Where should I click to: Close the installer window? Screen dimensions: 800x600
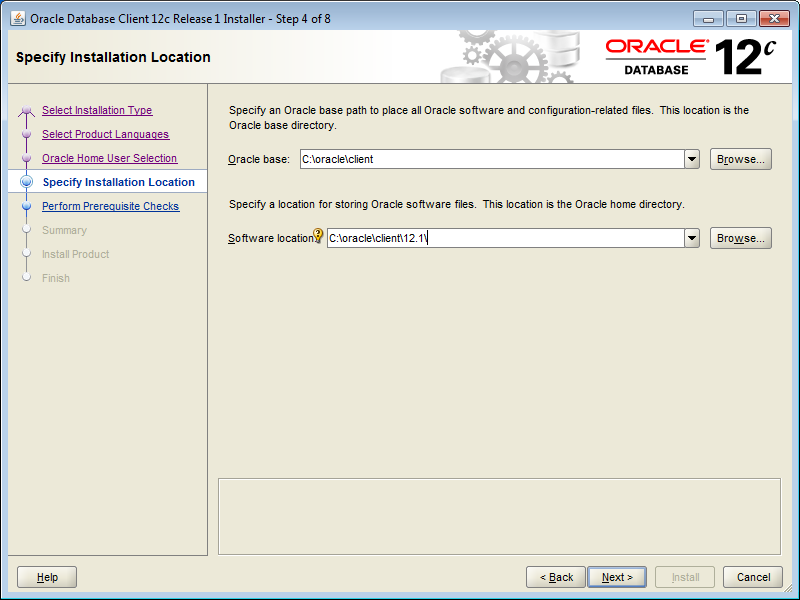774,19
